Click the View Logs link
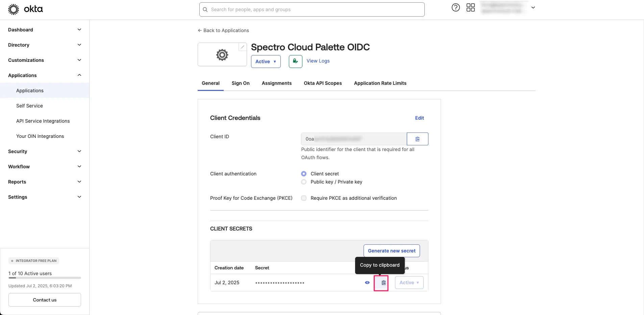 click(318, 61)
